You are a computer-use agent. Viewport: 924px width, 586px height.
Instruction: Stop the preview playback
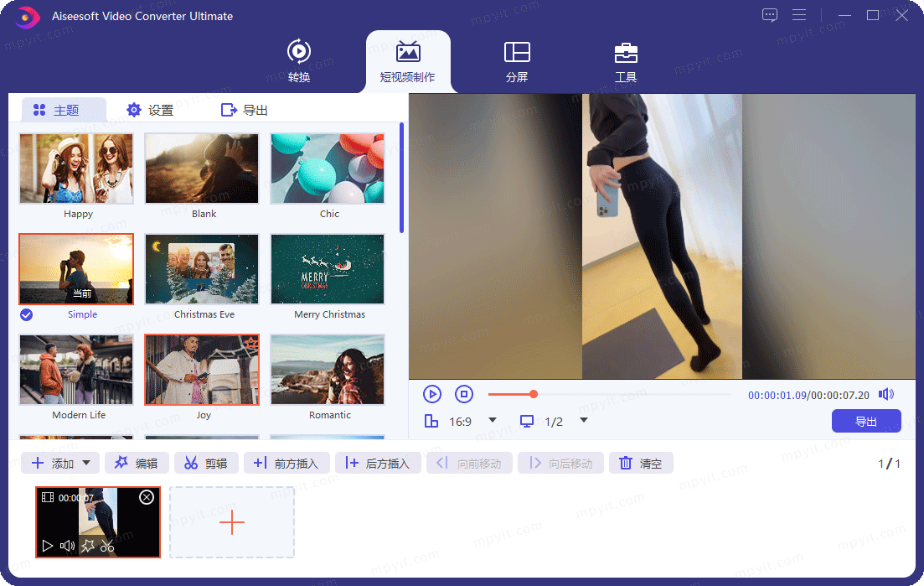(x=464, y=394)
